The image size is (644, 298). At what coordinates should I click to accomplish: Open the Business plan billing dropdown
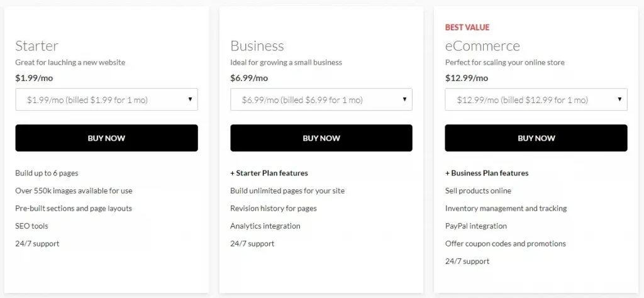point(321,99)
